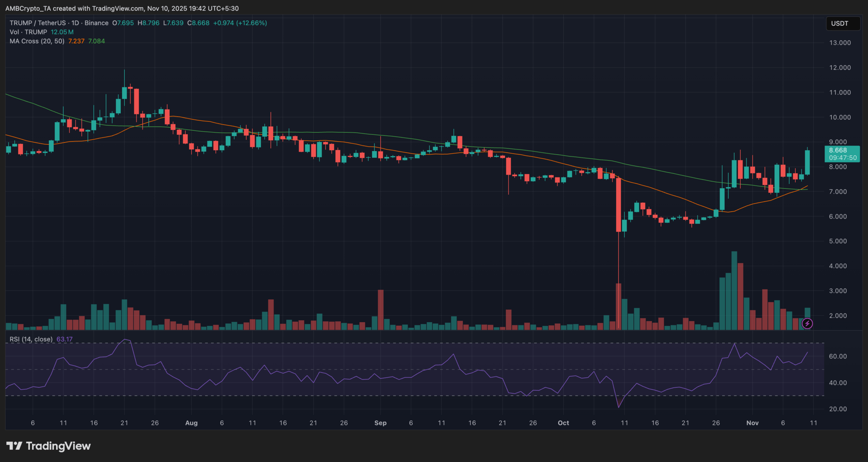Click the "3.000" price axis label

[838, 291]
